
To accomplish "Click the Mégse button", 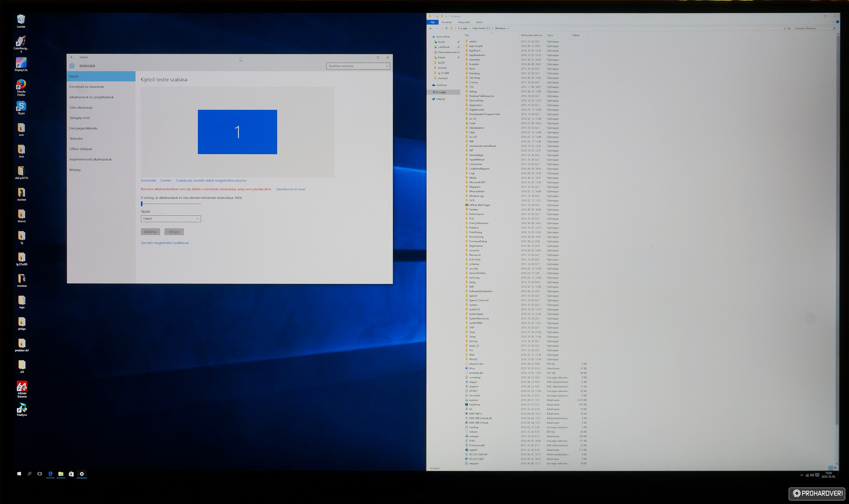I will point(174,232).
